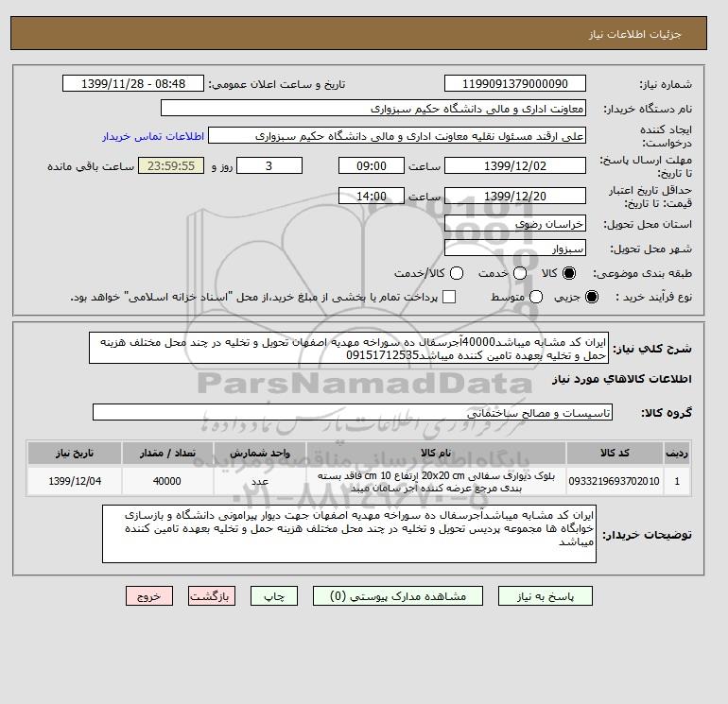The image size is (728, 704).
Task: Click مشاهده مدارک پیوستی (0) button
Action: tap(398, 596)
